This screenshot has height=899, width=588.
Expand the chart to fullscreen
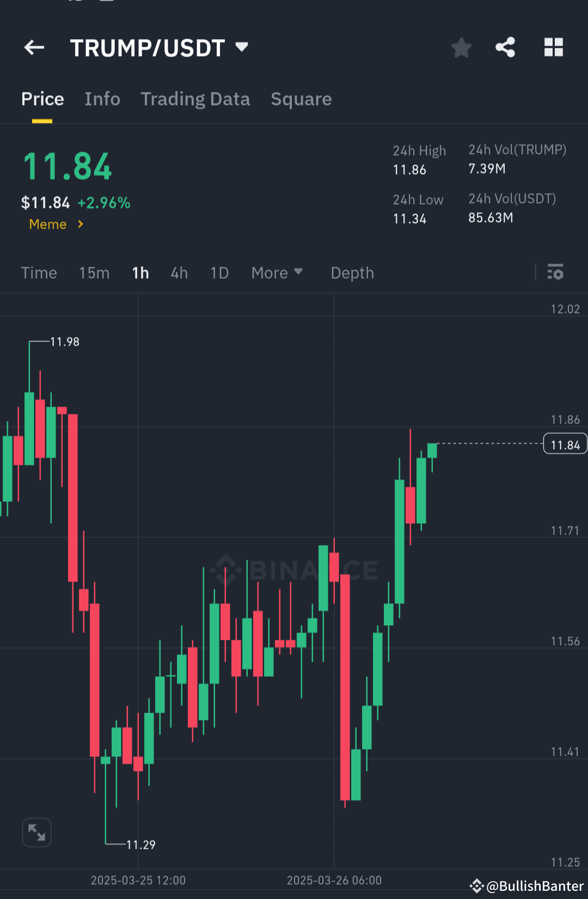36,832
